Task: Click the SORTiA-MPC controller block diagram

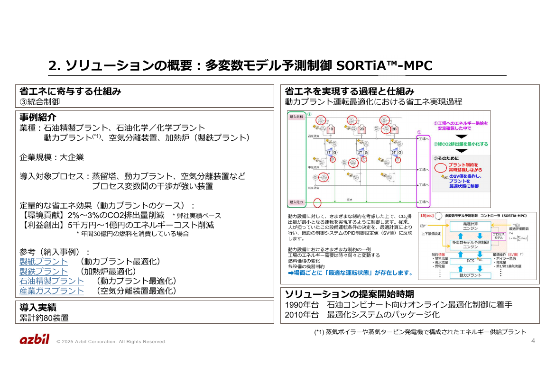Action: pyautogui.click(x=477, y=246)
